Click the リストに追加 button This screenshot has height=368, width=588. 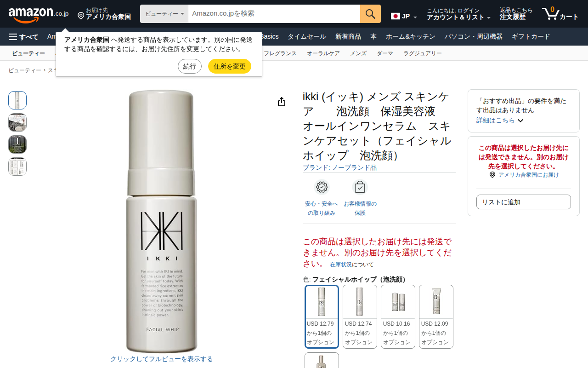[524, 202]
